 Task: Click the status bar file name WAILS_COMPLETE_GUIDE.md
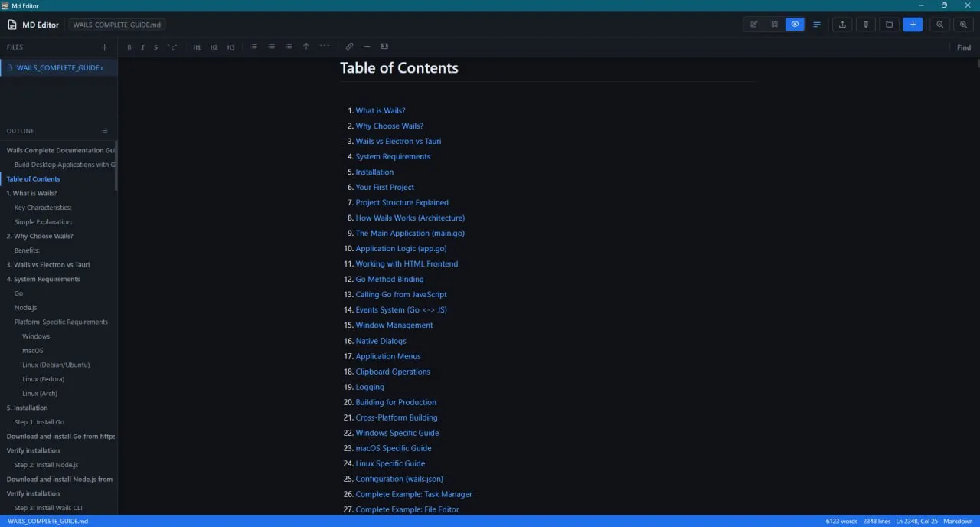coord(47,521)
